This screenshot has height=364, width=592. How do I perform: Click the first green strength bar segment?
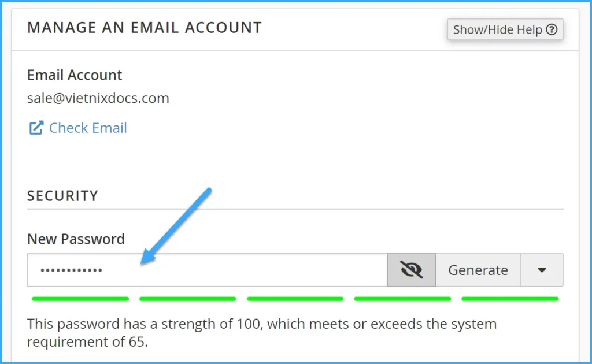coord(80,299)
